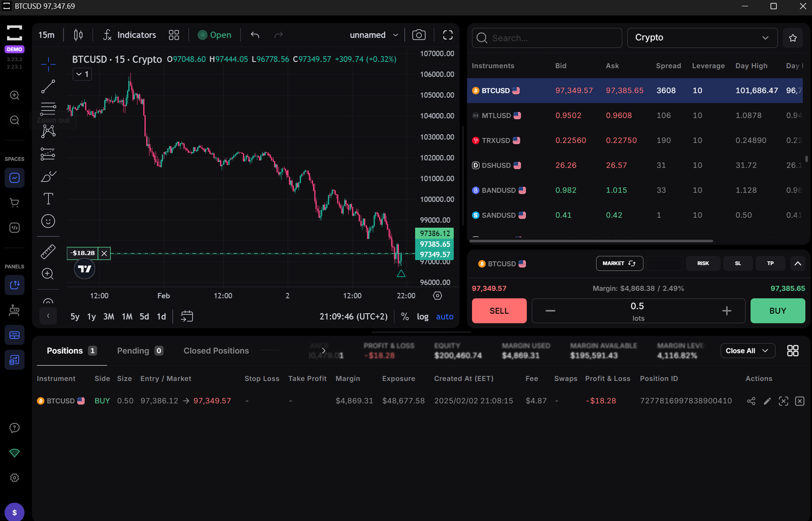Select the ruler measure tool
812x521 pixels.
click(x=48, y=251)
